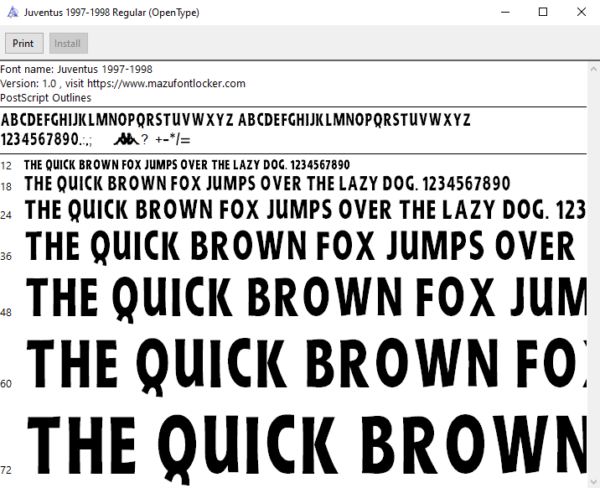Click the 36-point quick brown fox sample
Screen dimensions: 600x488
click(300, 246)
